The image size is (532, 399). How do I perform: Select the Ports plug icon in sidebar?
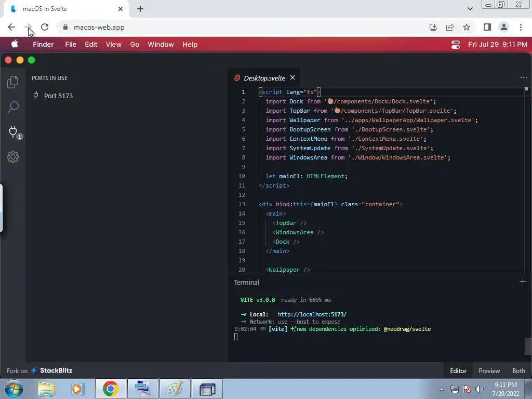click(x=14, y=132)
